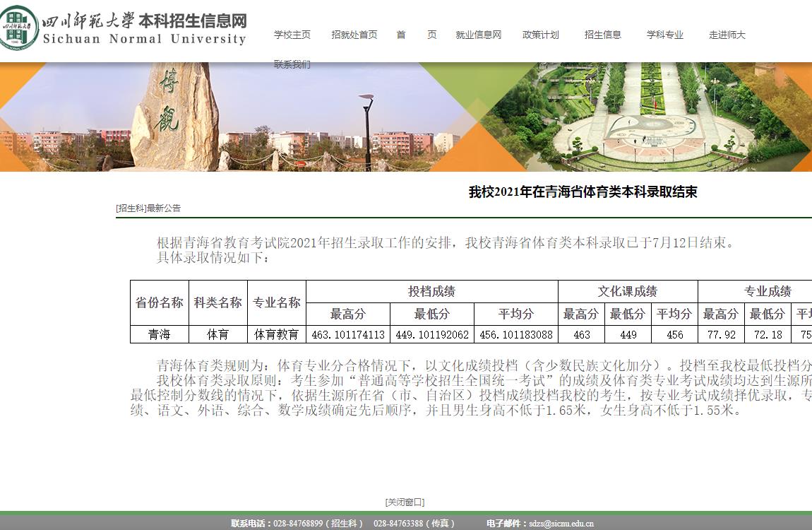The height and width of the screenshot is (530, 812).
Task: Click the Sichuan Normal University logo emblem
Action: click(x=20, y=27)
